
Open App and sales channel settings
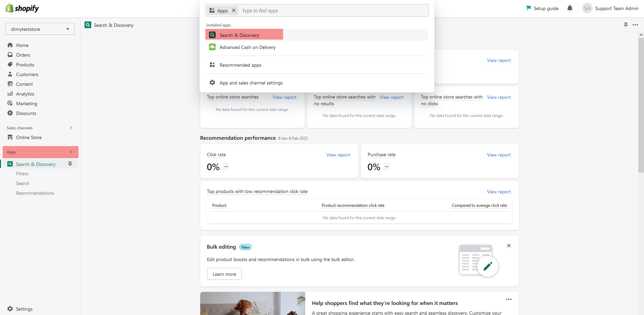(x=251, y=83)
